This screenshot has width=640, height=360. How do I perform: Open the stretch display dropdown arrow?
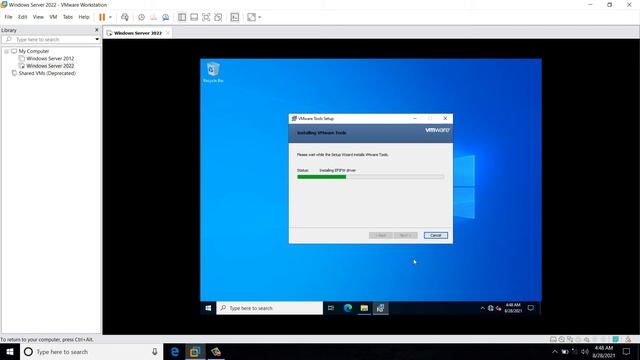point(260,17)
